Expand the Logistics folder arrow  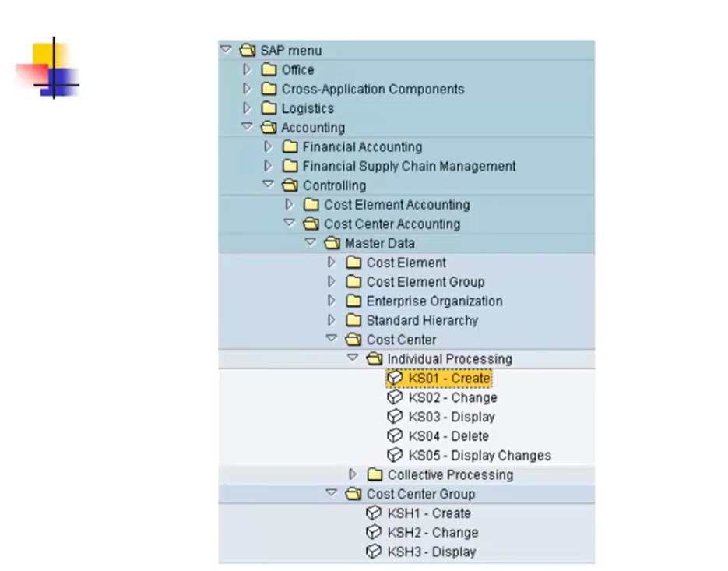point(247,108)
